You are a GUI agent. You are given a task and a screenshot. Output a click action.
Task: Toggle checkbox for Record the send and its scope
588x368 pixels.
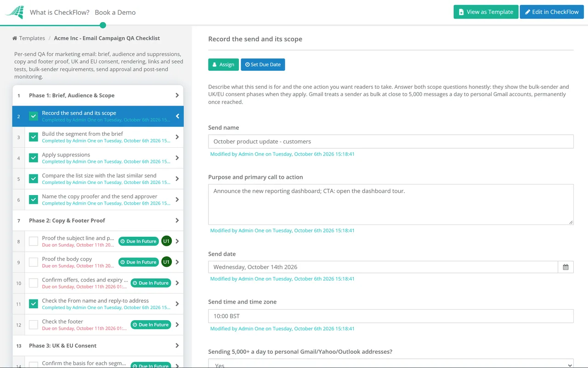(34, 116)
